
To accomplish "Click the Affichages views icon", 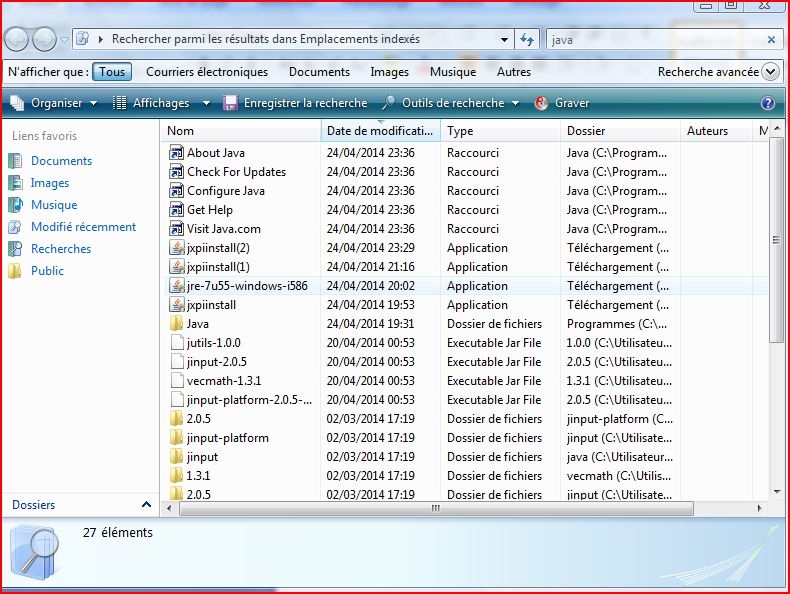I will [x=119, y=103].
